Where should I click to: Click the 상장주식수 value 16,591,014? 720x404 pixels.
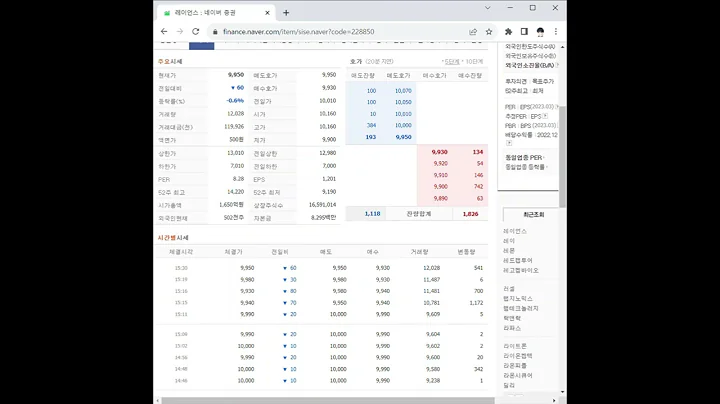point(322,205)
